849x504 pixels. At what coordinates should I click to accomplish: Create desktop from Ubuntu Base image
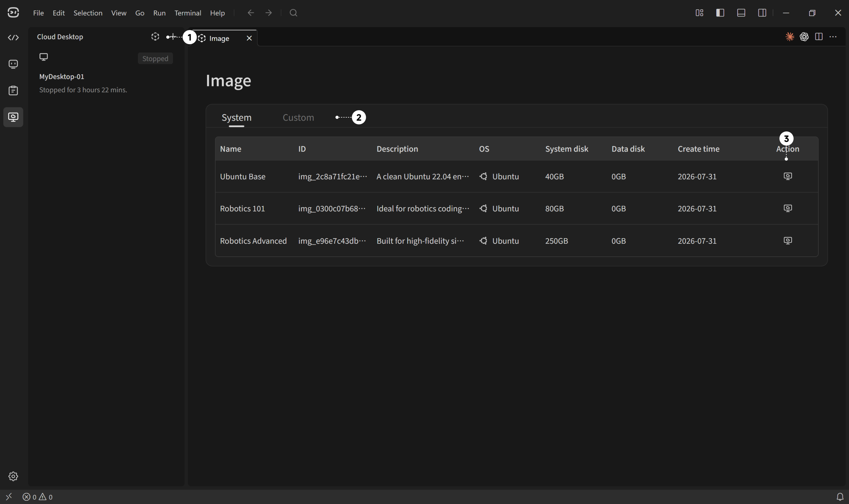(787, 176)
